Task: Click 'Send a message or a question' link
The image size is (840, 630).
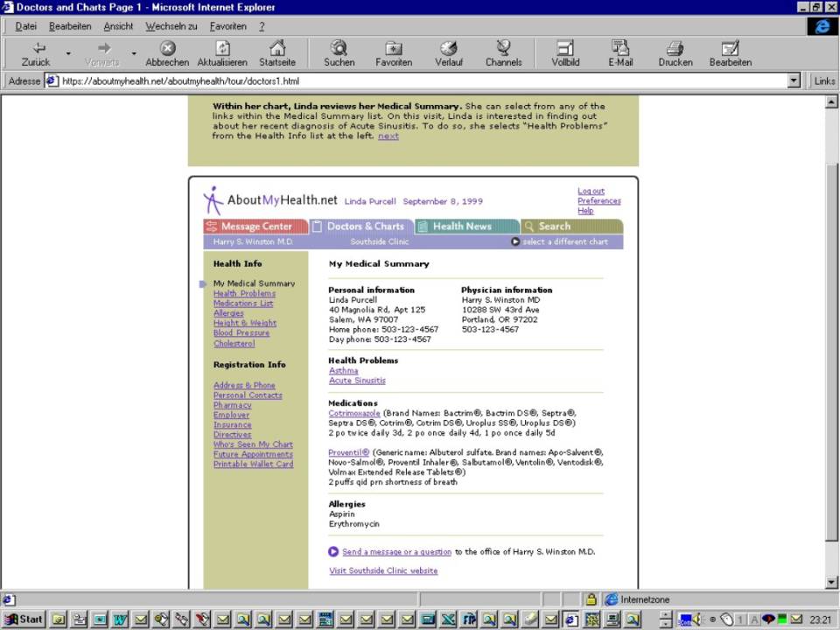Action: point(396,552)
